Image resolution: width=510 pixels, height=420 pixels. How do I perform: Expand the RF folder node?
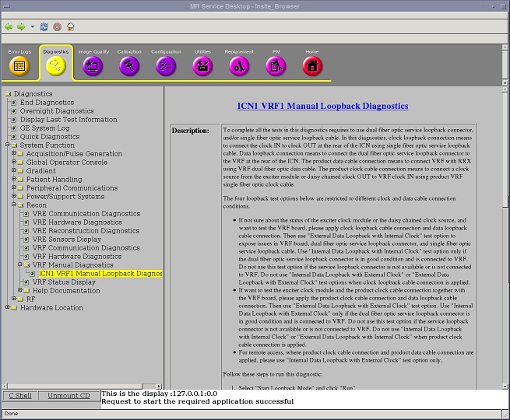tap(13, 299)
